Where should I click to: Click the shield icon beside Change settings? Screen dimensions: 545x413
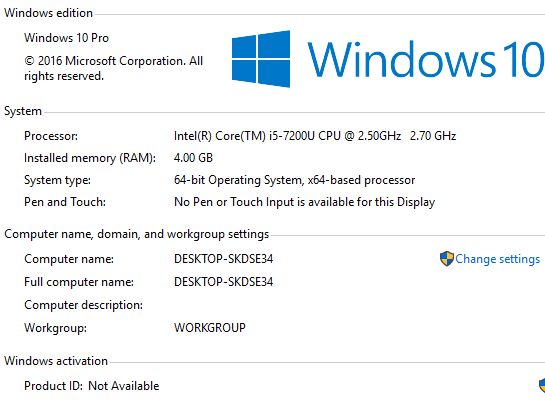coord(447,259)
